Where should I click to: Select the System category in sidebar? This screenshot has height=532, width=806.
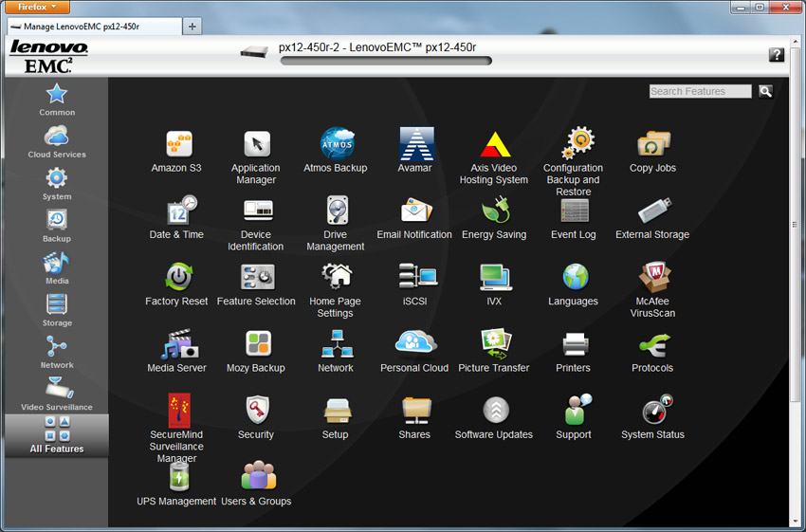[57, 185]
